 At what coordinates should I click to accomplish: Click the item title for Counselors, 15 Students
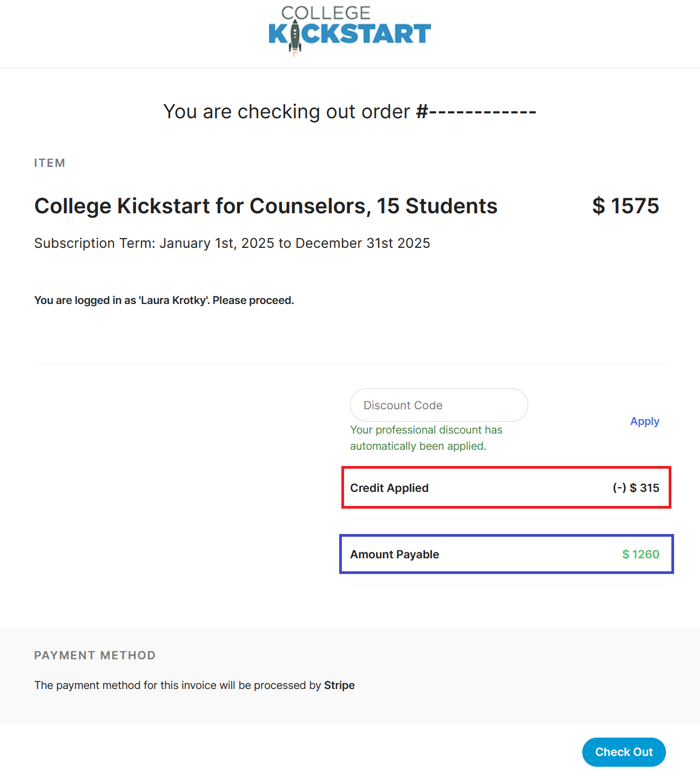[x=266, y=206]
